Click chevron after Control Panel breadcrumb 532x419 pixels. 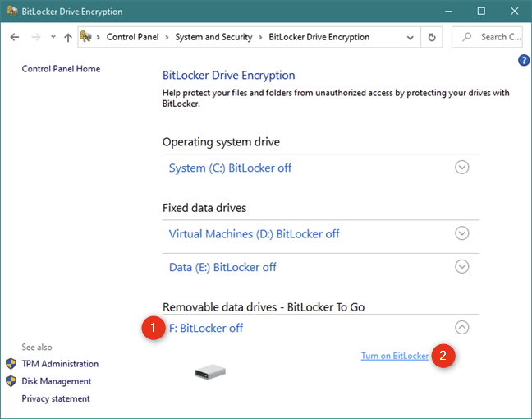pos(167,37)
